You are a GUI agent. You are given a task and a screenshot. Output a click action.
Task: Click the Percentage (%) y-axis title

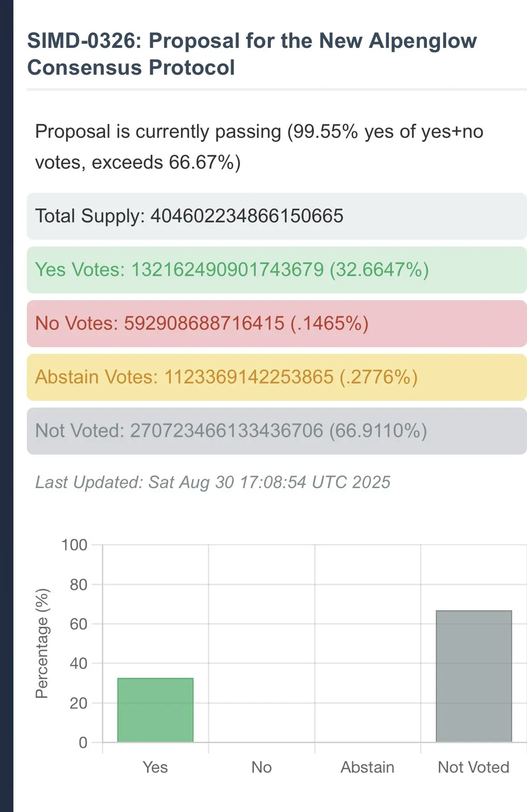[42, 643]
